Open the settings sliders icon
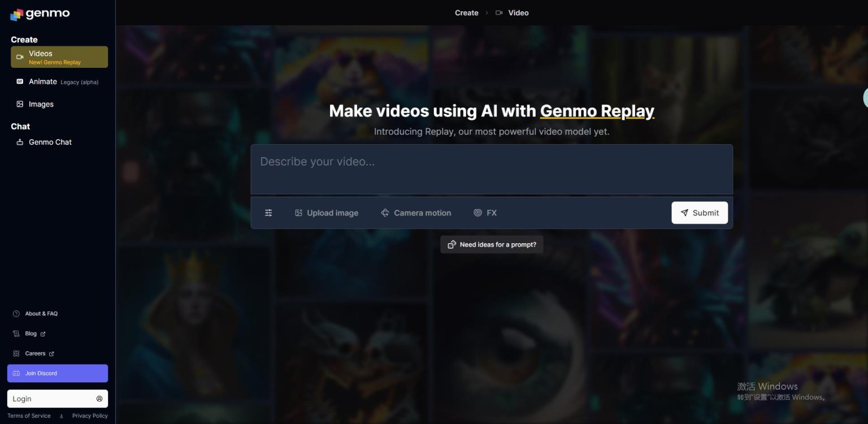Screen dimensions: 868x424 pyautogui.click(x=268, y=213)
